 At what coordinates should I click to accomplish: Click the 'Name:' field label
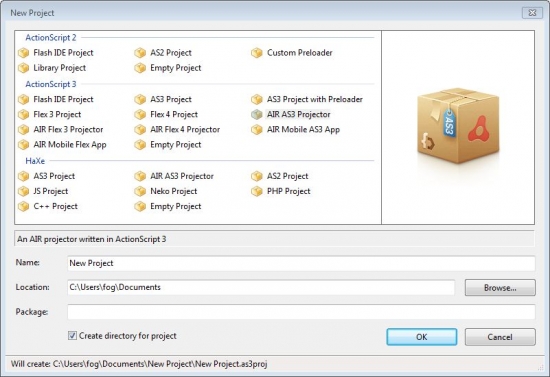(x=27, y=262)
